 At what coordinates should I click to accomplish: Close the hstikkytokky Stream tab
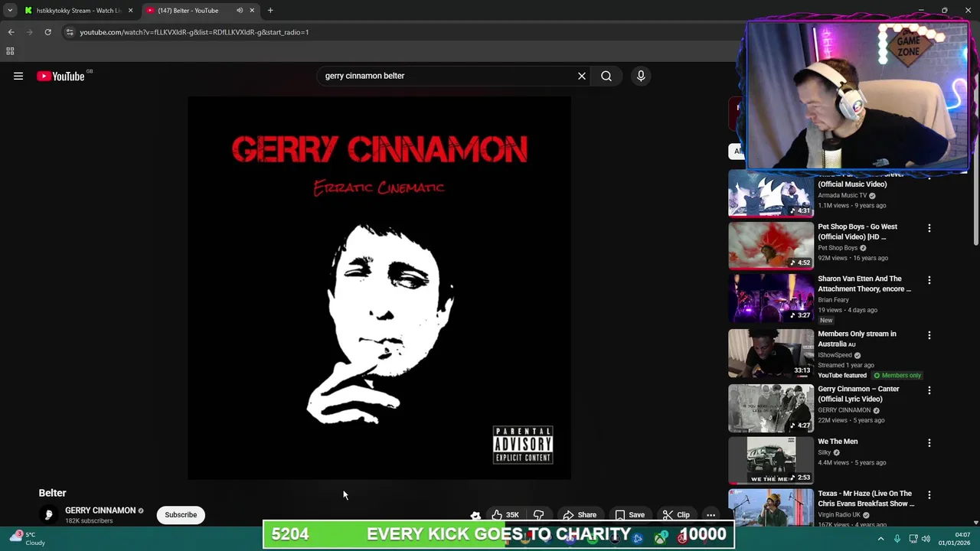pyautogui.click(x=130, y=11)
